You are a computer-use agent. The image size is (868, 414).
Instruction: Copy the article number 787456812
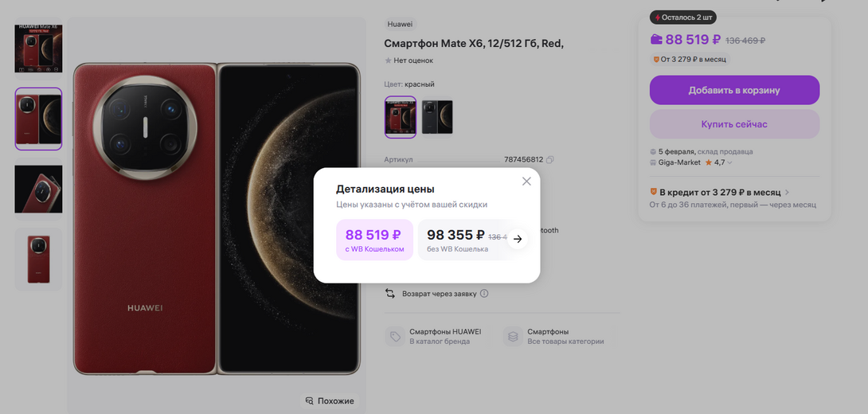550,160
